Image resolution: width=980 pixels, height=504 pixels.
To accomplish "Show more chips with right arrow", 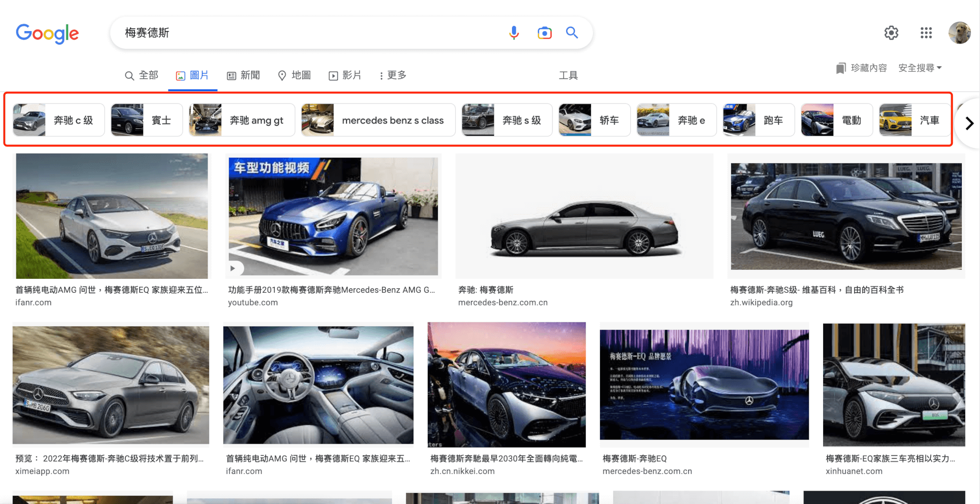I will (x=969, y=123).
